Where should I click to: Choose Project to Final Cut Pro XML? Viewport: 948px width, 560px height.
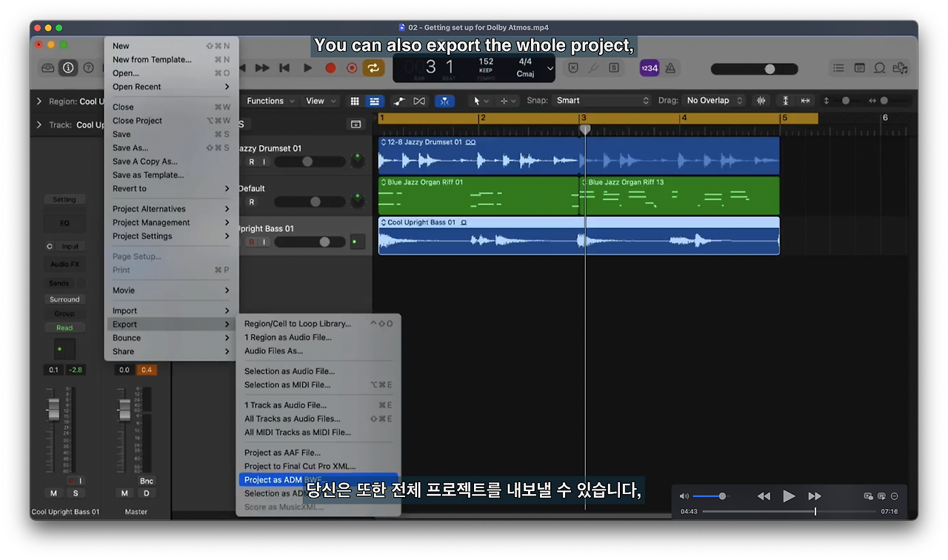(318, 466)
